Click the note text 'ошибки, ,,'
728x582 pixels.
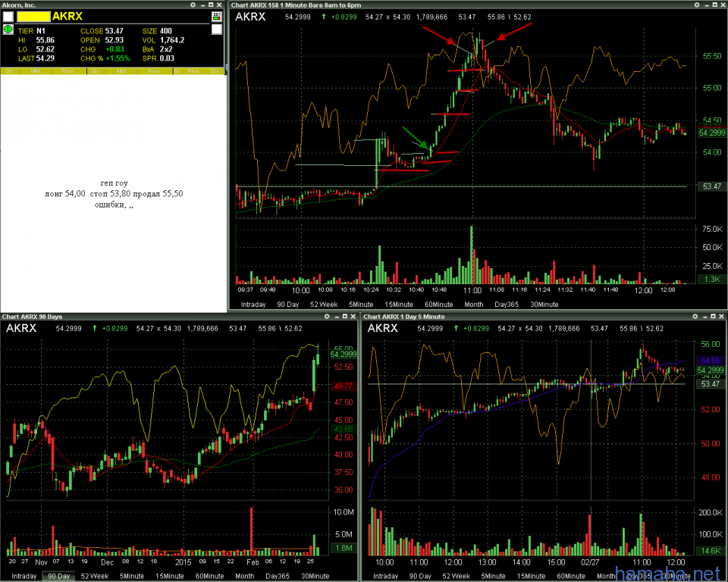(x=114, y=205)
